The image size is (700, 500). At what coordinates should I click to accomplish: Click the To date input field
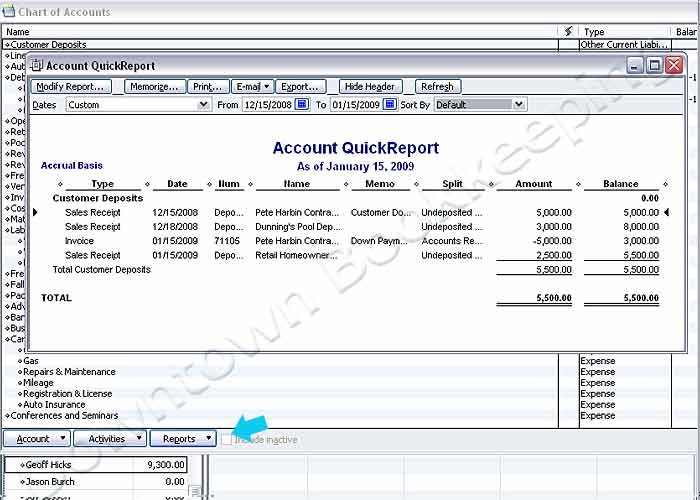(x=356, y=105)
